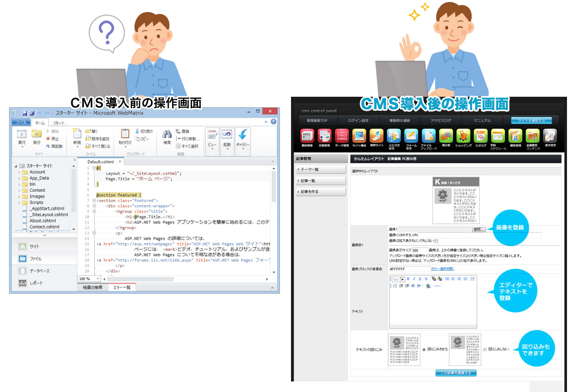This screenshot has width=572, height=392.
Task: Open 最新情報 news icon in CMS panel
Action: pos(307,136)
